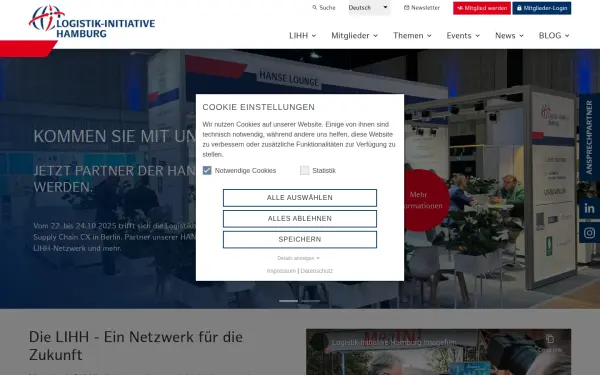Viewport: 600px width, 375px height.
Task: Expand the Themen menu
Action: tap(412, 36)
